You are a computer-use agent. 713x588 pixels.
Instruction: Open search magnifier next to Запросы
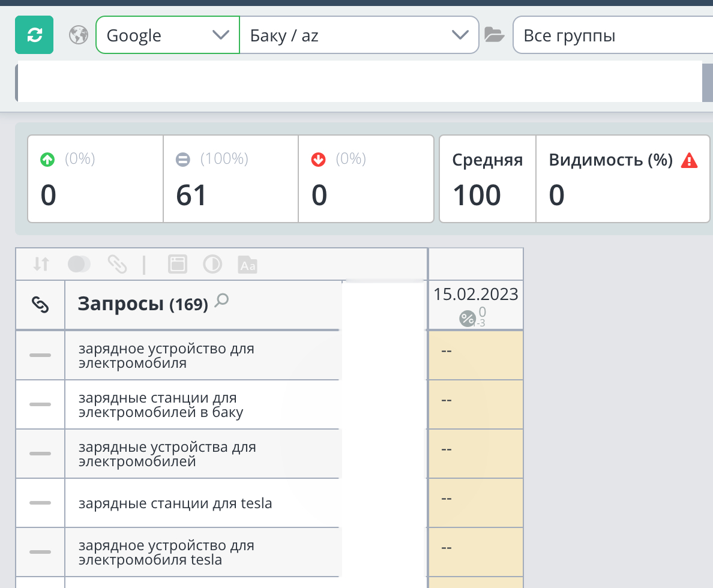pyautogui.click(x=222, y=300)
